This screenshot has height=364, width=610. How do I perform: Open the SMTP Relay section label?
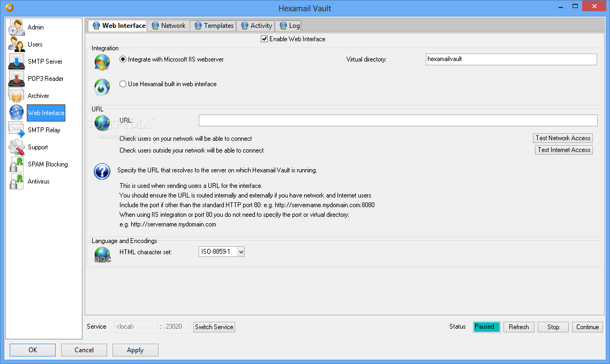click(44, 130)
